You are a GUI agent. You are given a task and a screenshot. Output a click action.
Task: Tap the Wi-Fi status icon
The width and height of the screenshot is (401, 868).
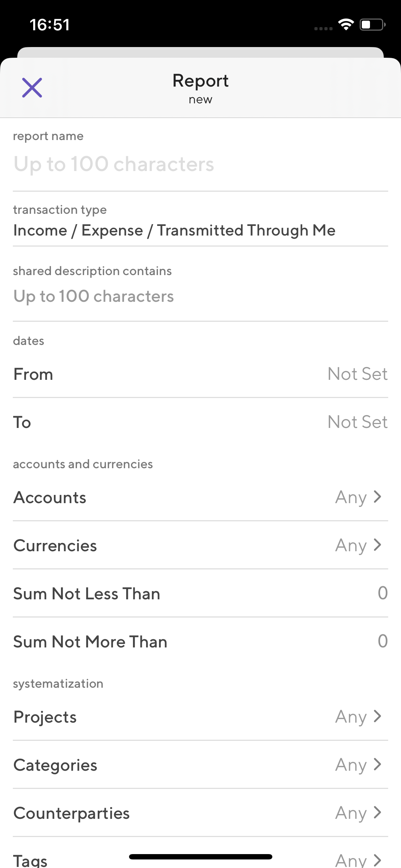tap(346, 25)
